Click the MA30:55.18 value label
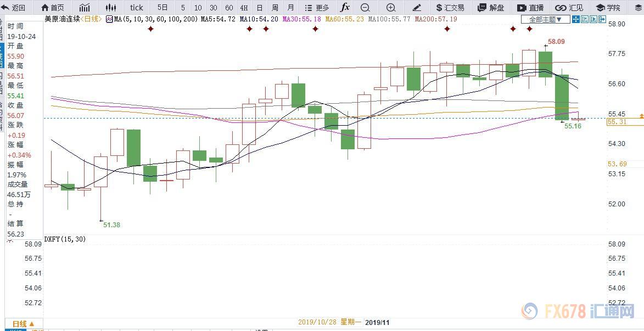Image resolution: width=644 pixels, height=331 pixels. (301, 19)
